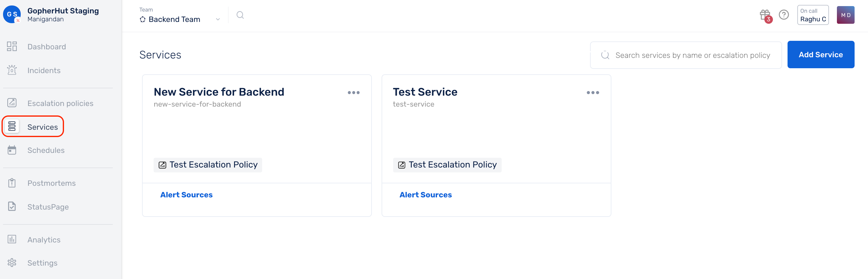Open the three-dot menu on the Test Service card

point(593,93)
